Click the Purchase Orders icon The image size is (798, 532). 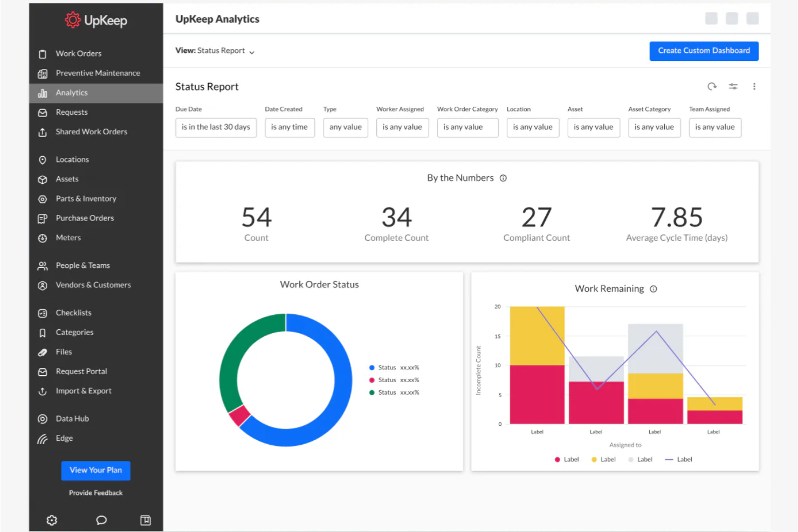coord(43,218)
